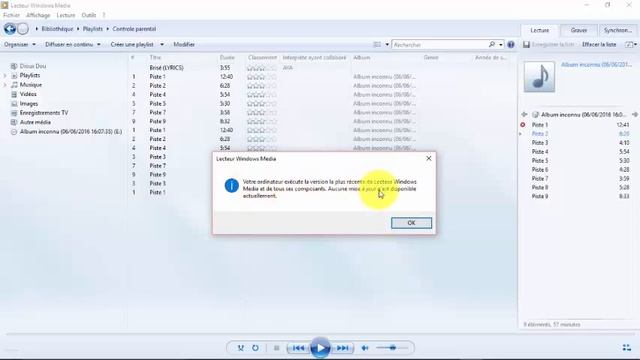Click the Stop button
This screenshot has width=640, height=360.
pos(276,348)
